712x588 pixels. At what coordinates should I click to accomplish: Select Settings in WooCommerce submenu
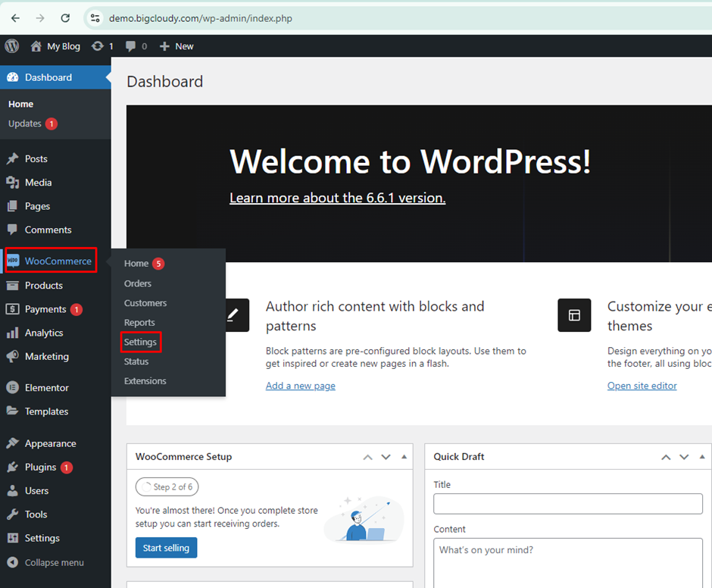[x=140, y=342]
